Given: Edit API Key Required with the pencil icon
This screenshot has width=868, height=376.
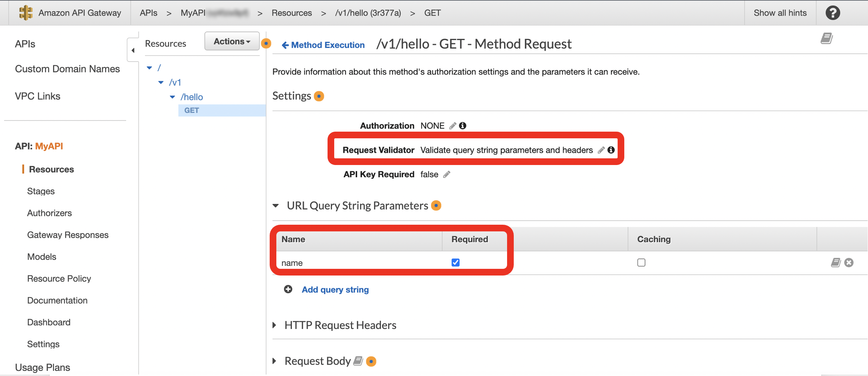Looking at the screenshot, I should tap(447, 174).
